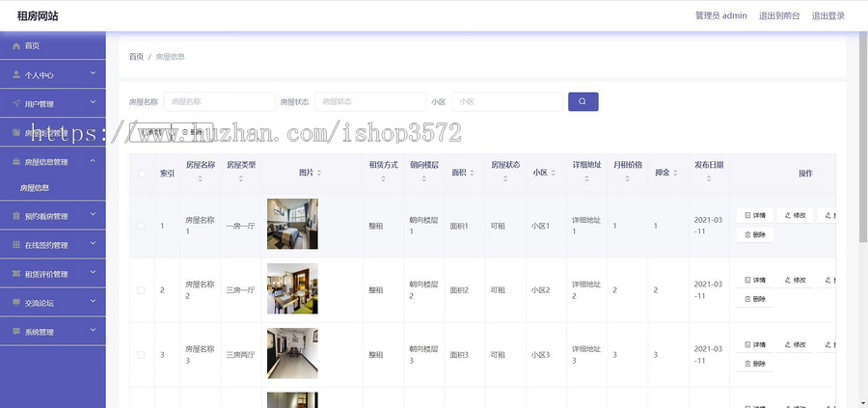Click the grid icon beside 在线签约管理
This screenshot has width=868, height=408.
click(16, 245)
